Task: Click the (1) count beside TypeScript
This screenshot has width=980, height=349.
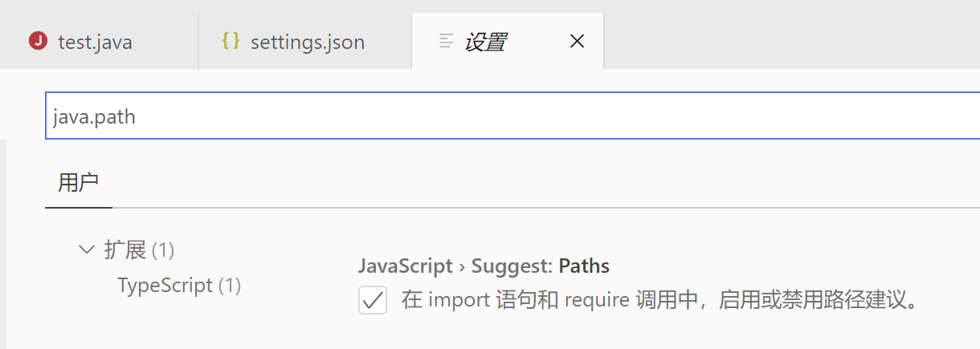Action: [x=230, y=285]
